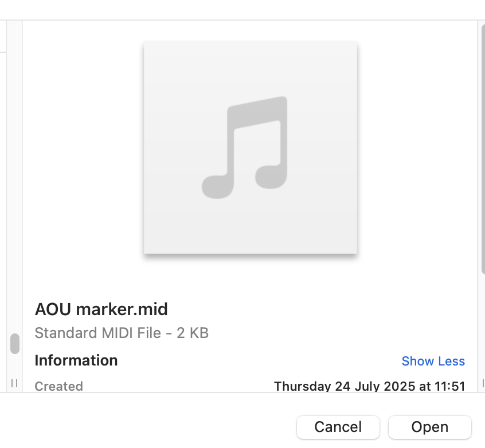
Task: Click blank space right of the Information heading
Action: [x=258, y=361]
